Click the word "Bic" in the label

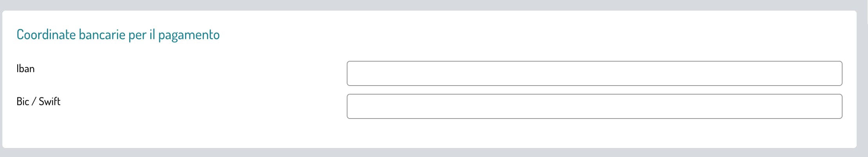23,102
